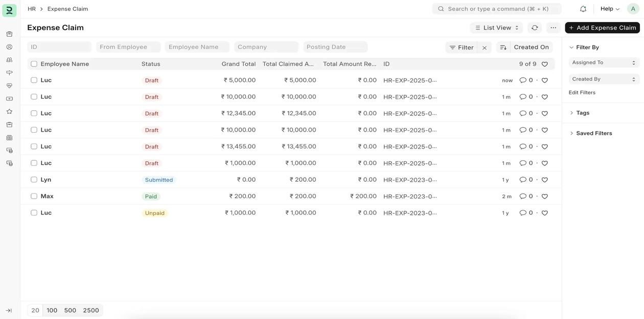Open the List View switcher menu
644x319 pixels.
pos(496,28)
